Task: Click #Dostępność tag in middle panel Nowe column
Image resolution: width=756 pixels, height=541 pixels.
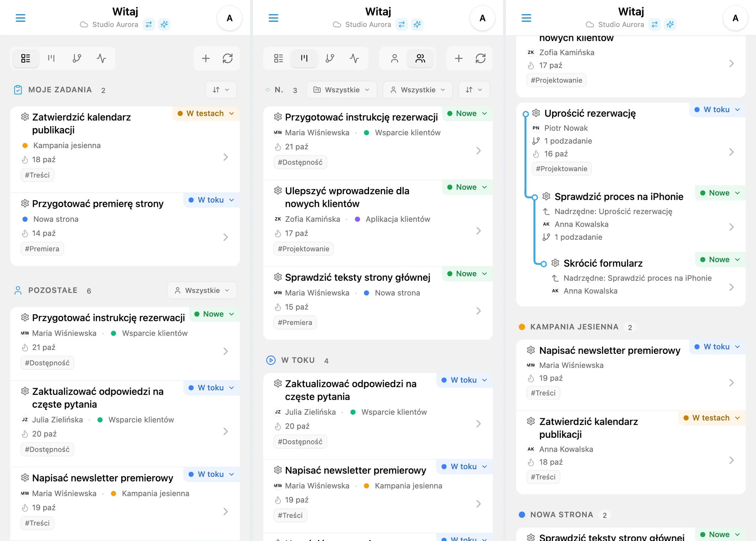Action: pos(300,162)
